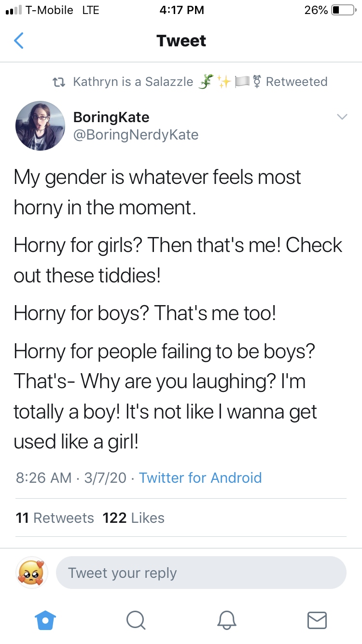
Task: Open the Home tab icon
Action: click(45, 619)
